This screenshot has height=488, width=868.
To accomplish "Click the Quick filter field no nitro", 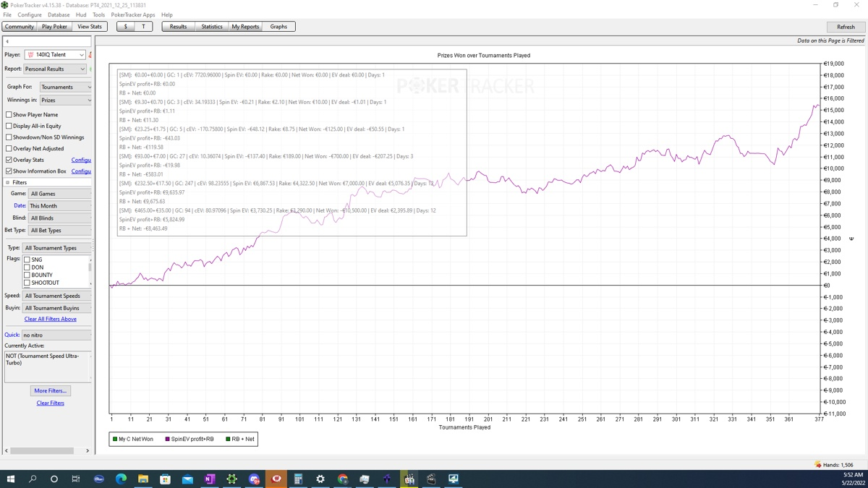I will click(56, 335).
